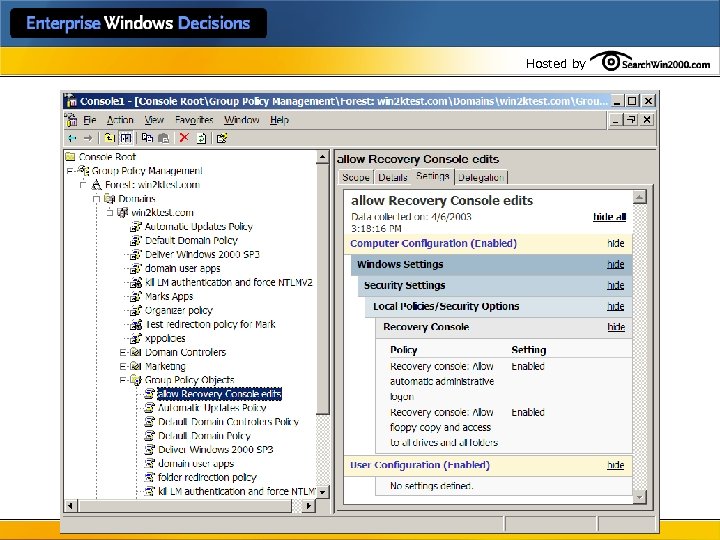Click the Default Domain Controllers Policy GPO icon
Screen dimensions: 720x540
coord(149,422)
